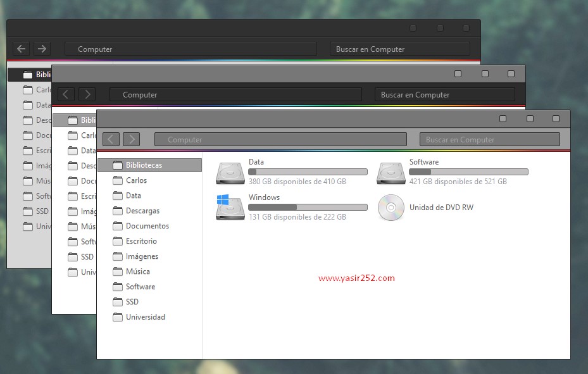Click the back navigation arrow

click(x=111, y=139)
